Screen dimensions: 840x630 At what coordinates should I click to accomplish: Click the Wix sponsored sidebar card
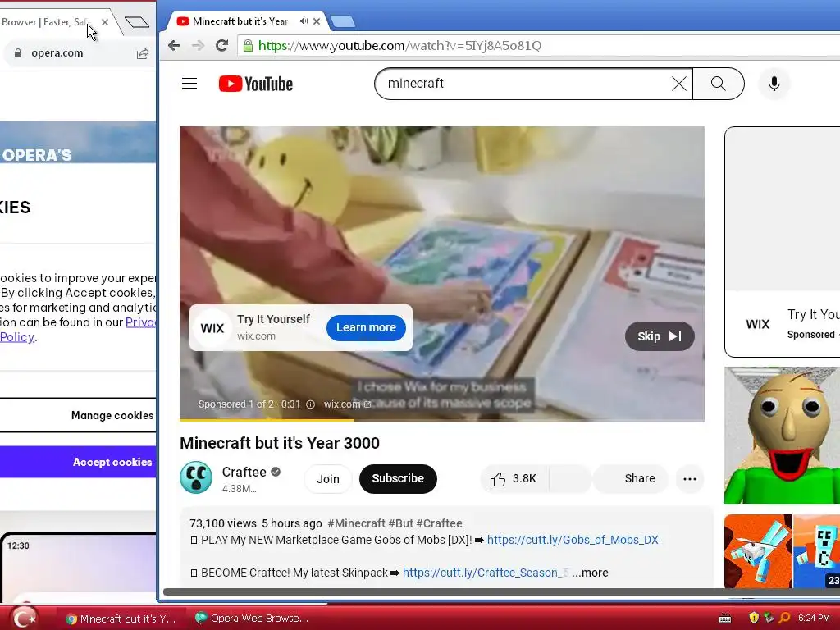click(782, 242)
